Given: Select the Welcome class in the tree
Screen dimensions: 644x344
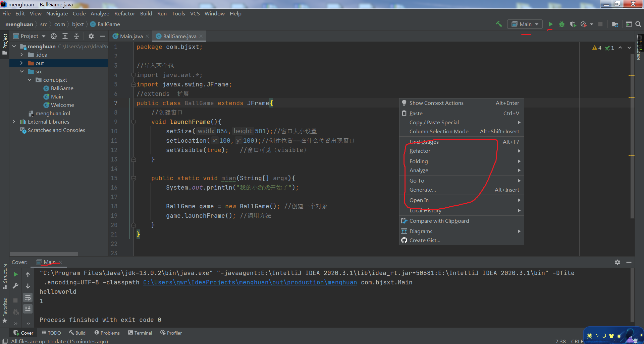Looking at the screenshot, I should tap(62, 105).
